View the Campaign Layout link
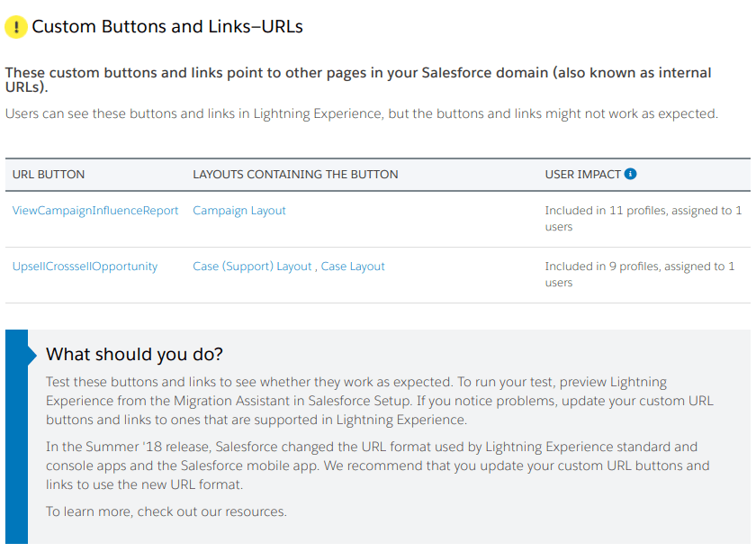Viewport: 756px width, 552px height. (x=238, y=211)
